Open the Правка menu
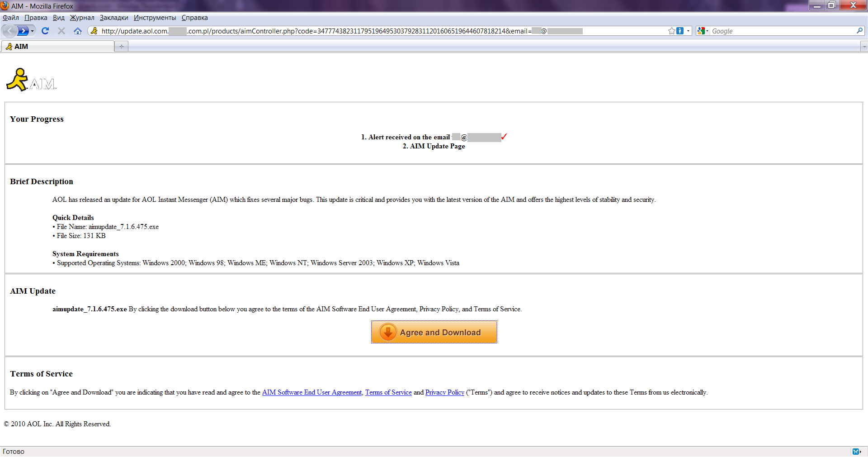The width and height of the screenshot is (868, 457). tap(36, 18)
